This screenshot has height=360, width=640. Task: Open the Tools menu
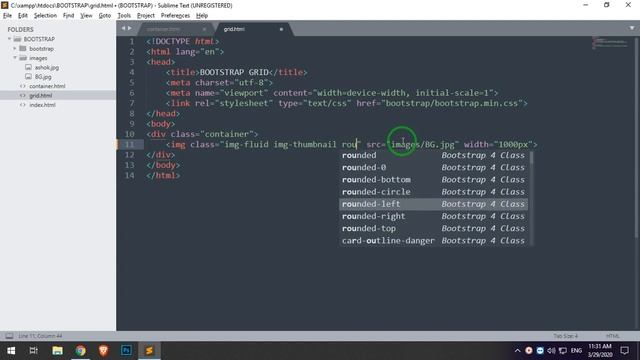(x=124, y=16)
